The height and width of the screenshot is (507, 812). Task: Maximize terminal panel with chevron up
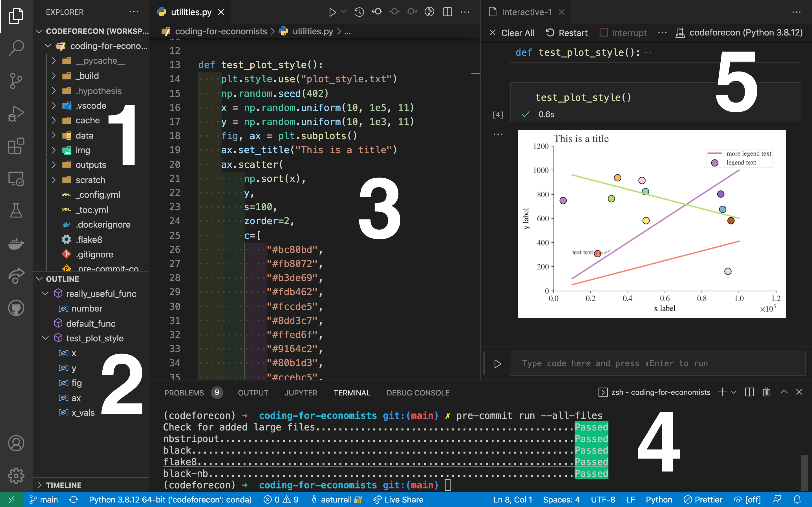point(784,392)
